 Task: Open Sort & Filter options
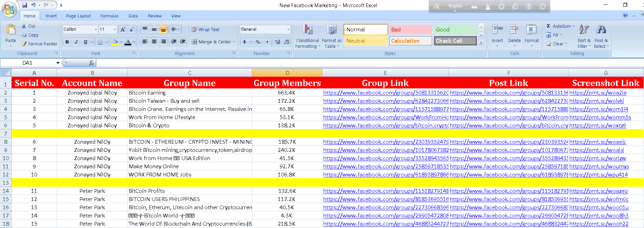584,37
